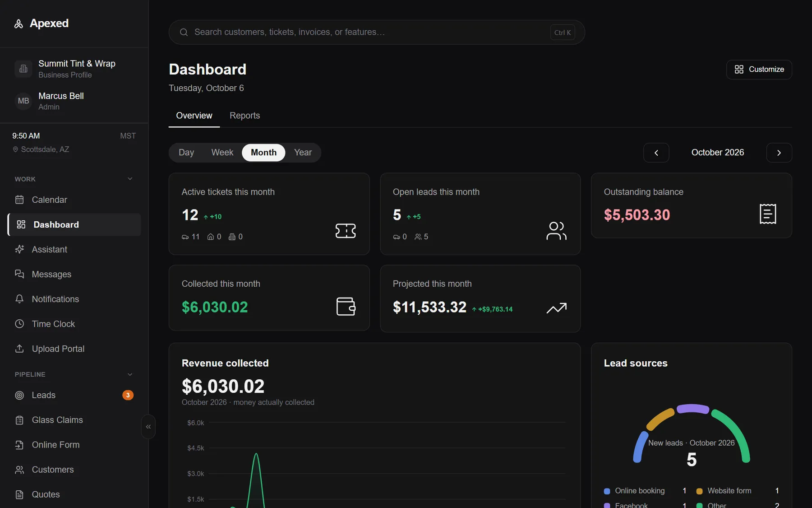Open the Online Form item
The height and width of the screenshot is (508, 812).
coord(74,445)
